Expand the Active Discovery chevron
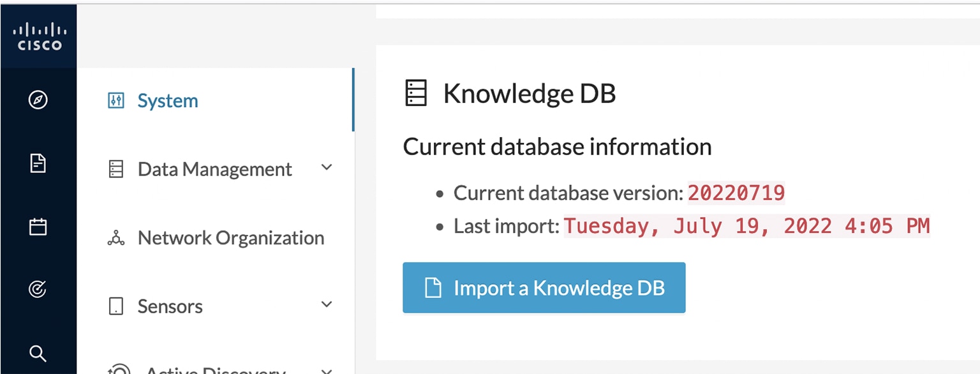Image resolution: width=980 pixels, height=374 pixels. [x=327, y=371]
